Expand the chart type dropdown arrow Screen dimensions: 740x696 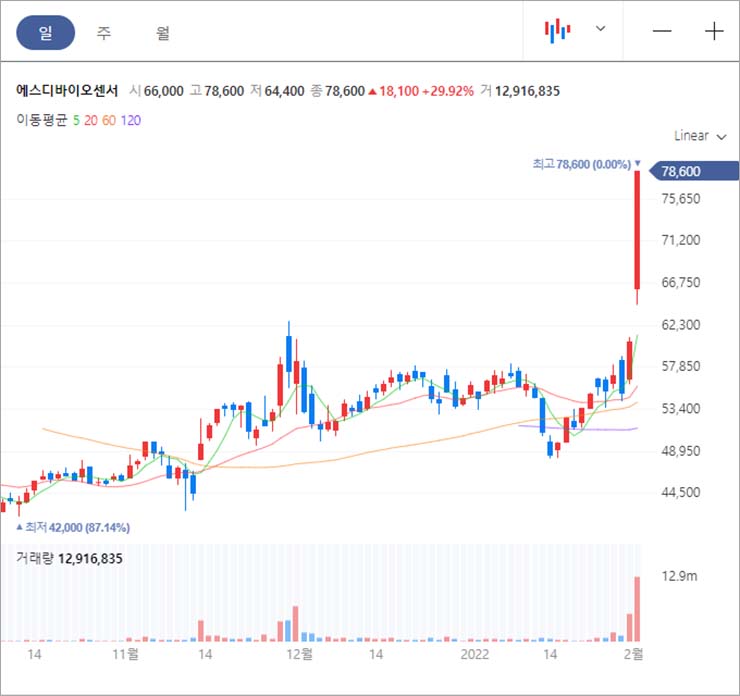click(x=600, y=28)
